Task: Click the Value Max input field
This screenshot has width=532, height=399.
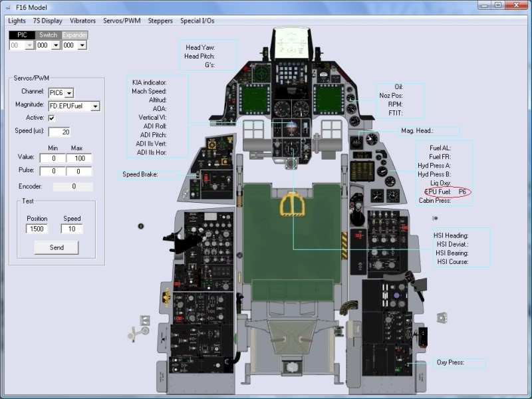Action: (x=78, y=158)
